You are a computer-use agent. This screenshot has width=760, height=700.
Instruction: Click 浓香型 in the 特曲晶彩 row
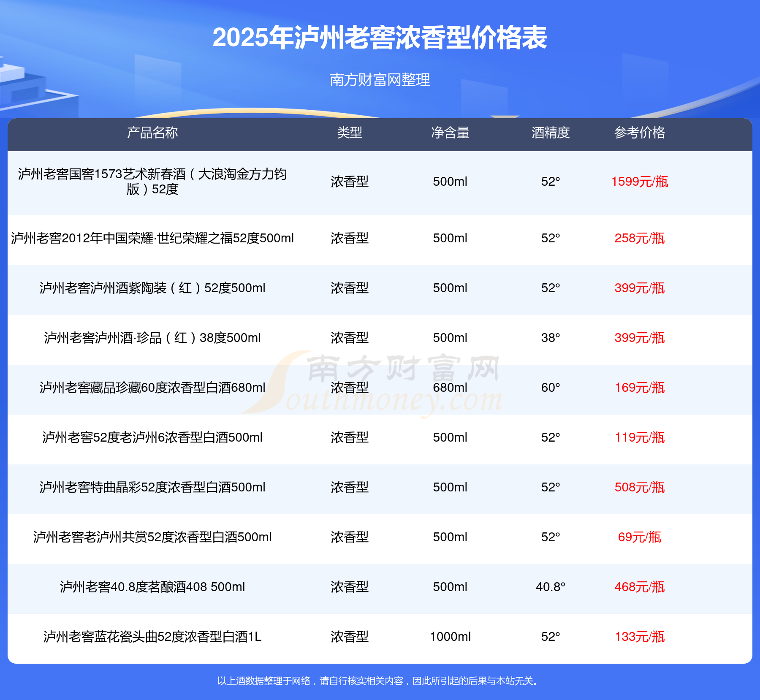350,487
